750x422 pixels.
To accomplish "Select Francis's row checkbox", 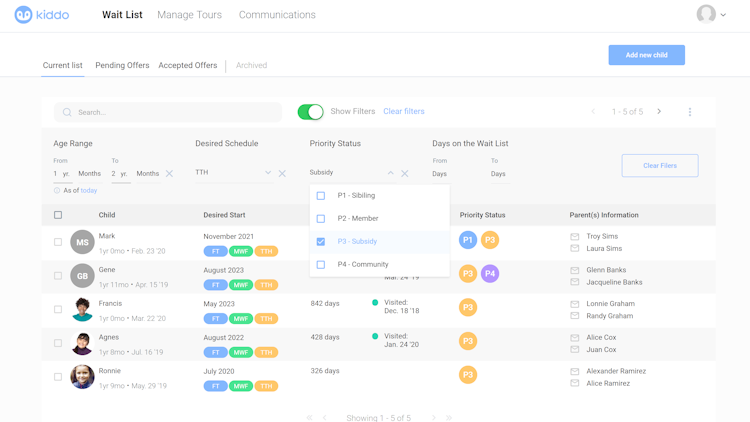I will (x=58, y=310).
